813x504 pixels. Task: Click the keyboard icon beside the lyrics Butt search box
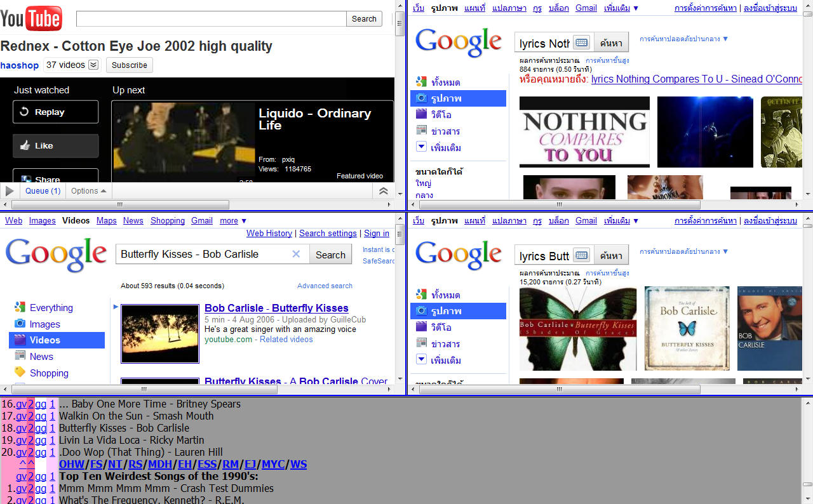581,255
